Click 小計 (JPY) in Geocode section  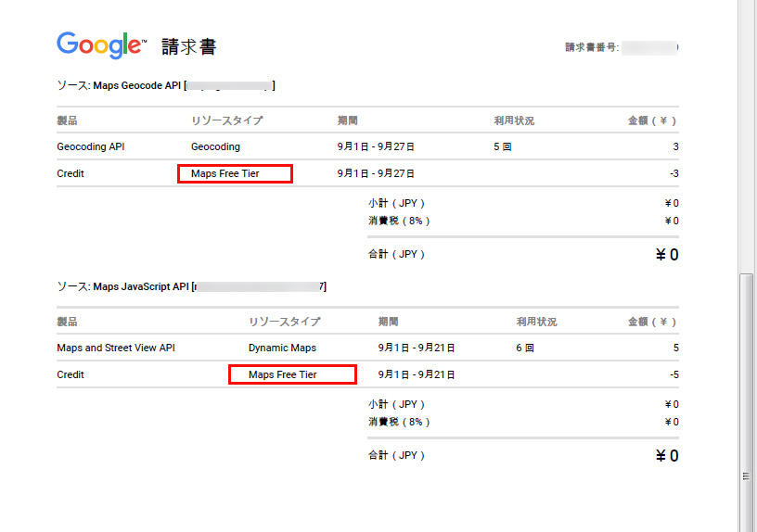396,203
